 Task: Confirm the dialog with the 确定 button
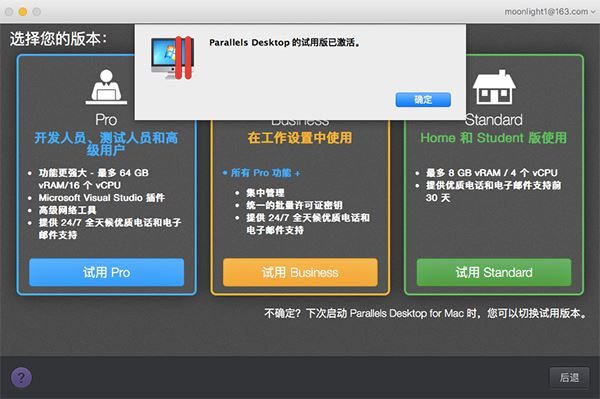coord(423,100)
